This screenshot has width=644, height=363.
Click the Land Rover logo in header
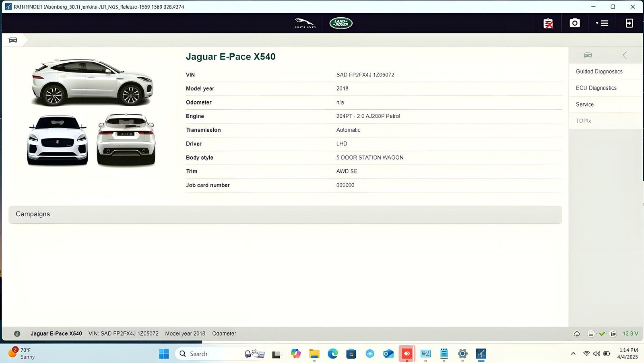tap(341, 23)
